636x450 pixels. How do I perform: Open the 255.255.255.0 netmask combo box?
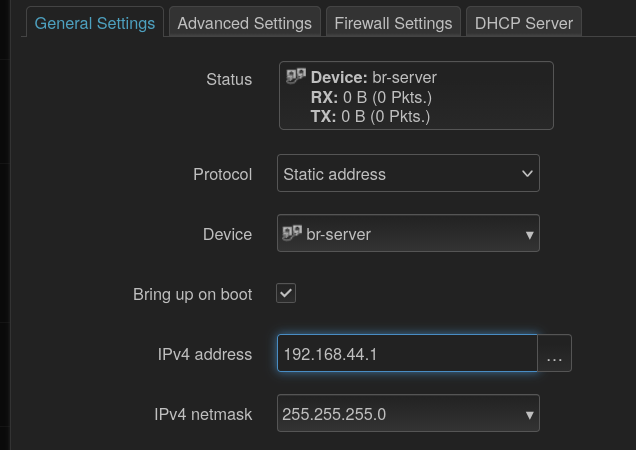(x=408, y=413)
